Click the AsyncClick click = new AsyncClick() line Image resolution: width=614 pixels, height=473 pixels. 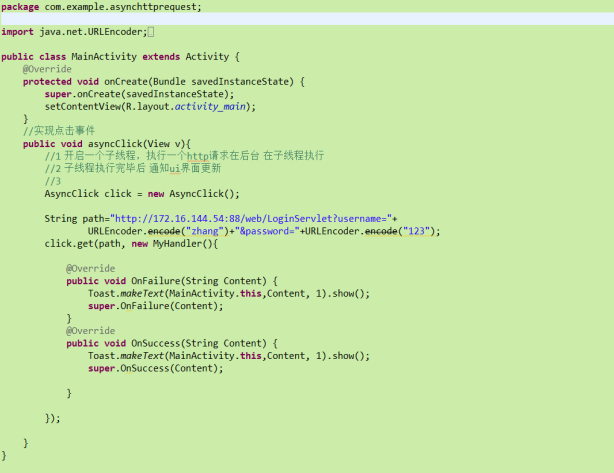(x=142, y=194)
